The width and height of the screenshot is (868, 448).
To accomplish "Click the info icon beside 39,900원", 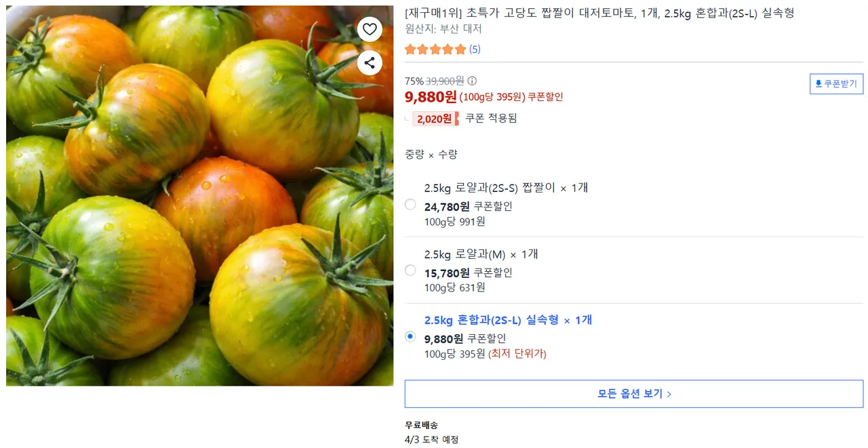I will (472, 81).
